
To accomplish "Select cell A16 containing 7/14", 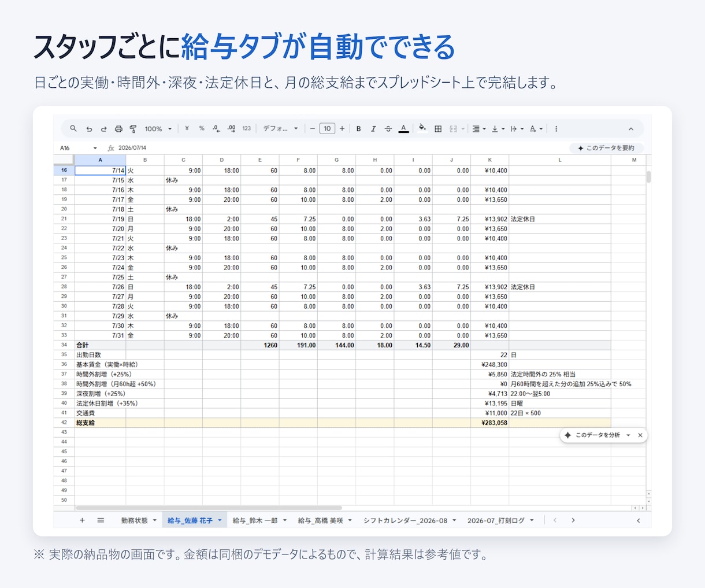I will (101, 171).
